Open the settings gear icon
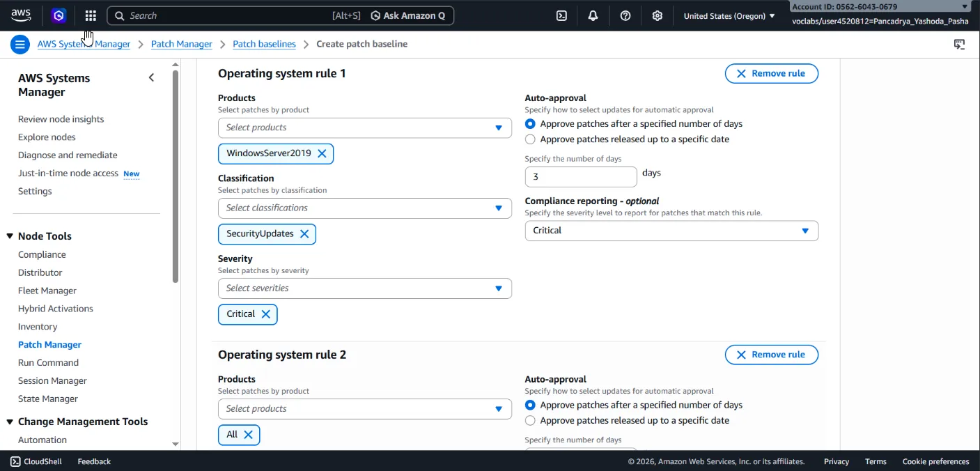The height and width of the screenshot is (471, 980). (658, 15)
